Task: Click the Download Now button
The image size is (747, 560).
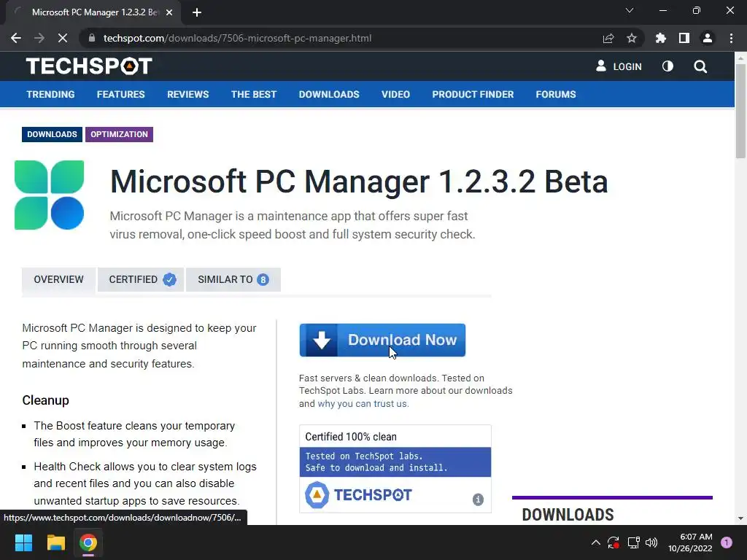Action: click(x=382, y=340)
